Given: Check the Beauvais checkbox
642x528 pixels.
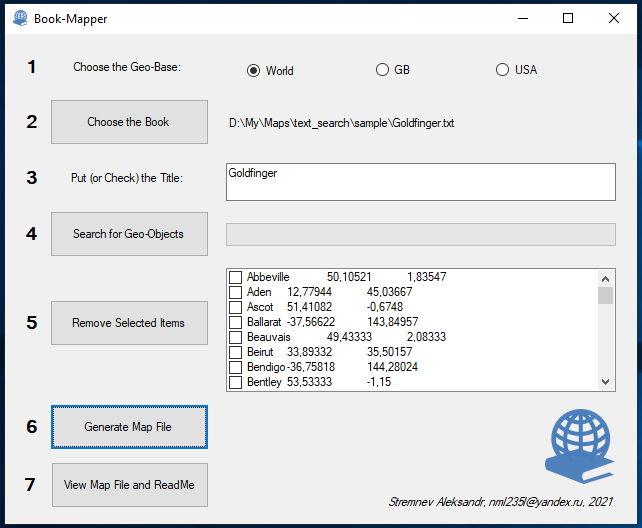Looking at the screenshot, I should [x=235, y=337].
